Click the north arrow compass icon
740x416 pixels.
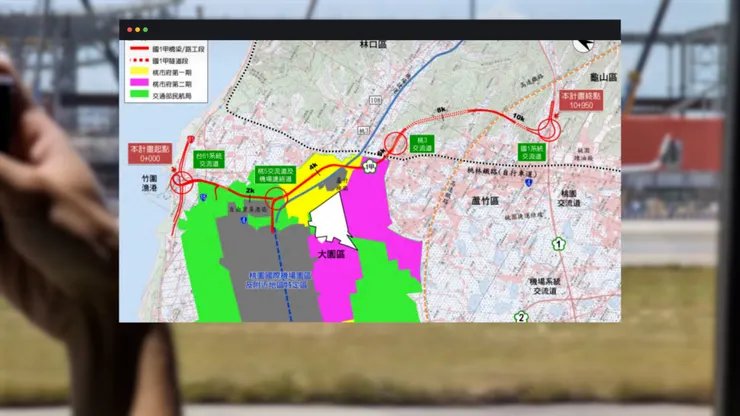[583, 45]
